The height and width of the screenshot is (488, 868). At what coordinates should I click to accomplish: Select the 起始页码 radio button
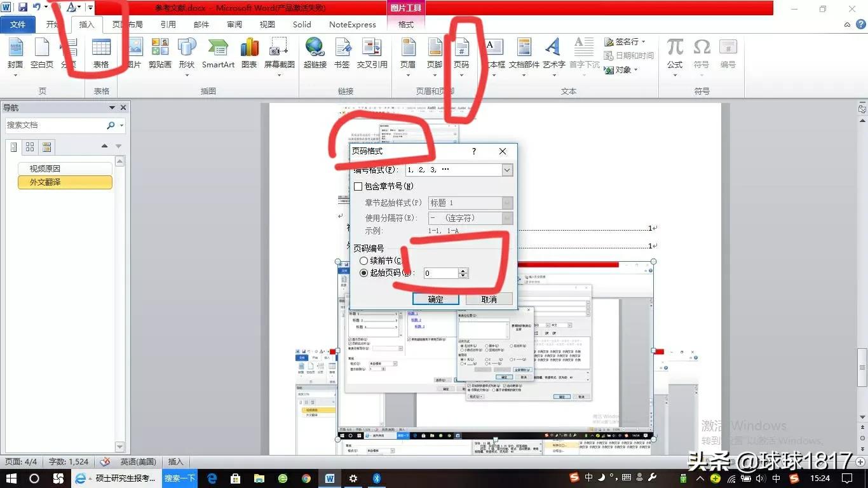364,273
